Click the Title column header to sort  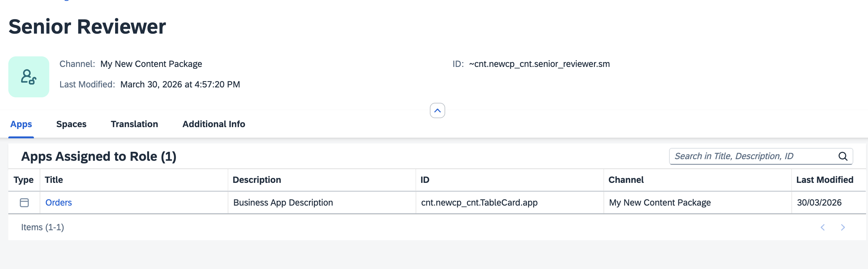point(54,180)
